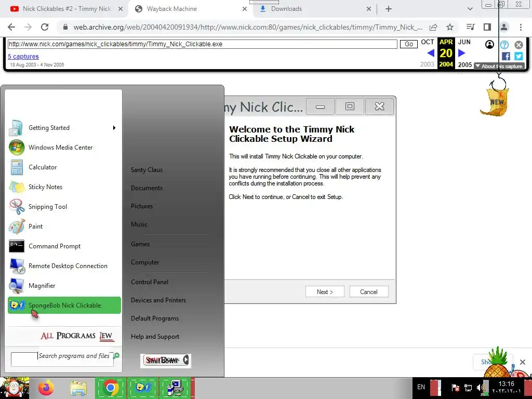Click the EN language indicator
The width and height of the screenshot is (532, 399).
point(421,387)
